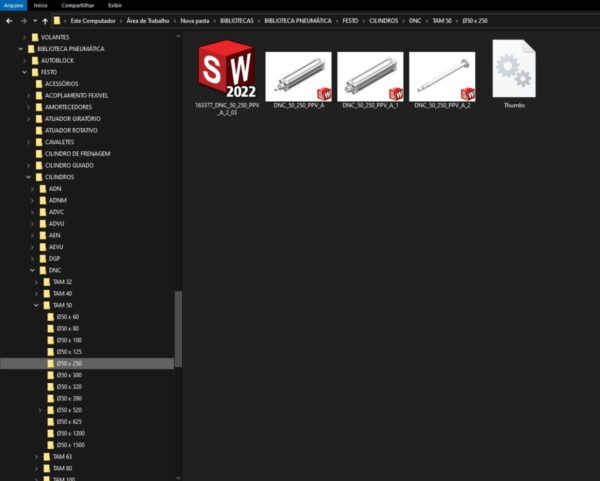The height and width of the screenshot is (481, 600).
Task: Select the AMORTECEDORES folder
Action: click(x=64, y=107)
